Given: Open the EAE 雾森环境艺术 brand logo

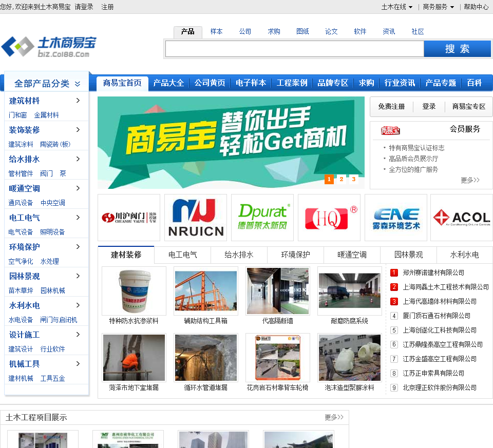Looking at the screenshot, I should pyautogui.click(x=396, y=218).
